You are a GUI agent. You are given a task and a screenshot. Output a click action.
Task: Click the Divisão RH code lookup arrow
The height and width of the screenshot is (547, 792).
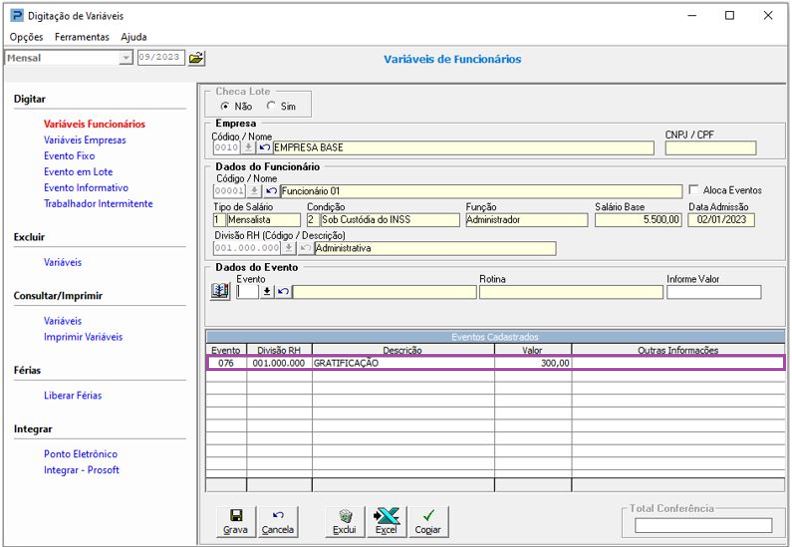288,248
